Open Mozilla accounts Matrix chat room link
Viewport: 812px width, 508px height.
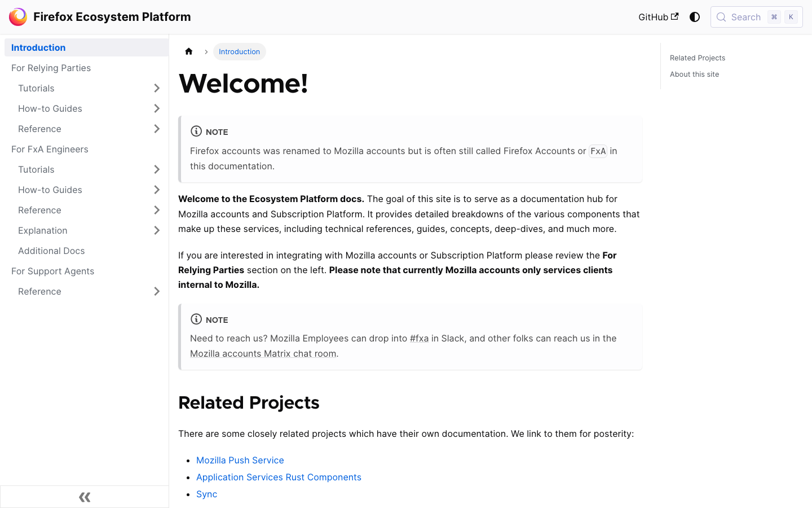pyautogui.click(x=263, y=353)
